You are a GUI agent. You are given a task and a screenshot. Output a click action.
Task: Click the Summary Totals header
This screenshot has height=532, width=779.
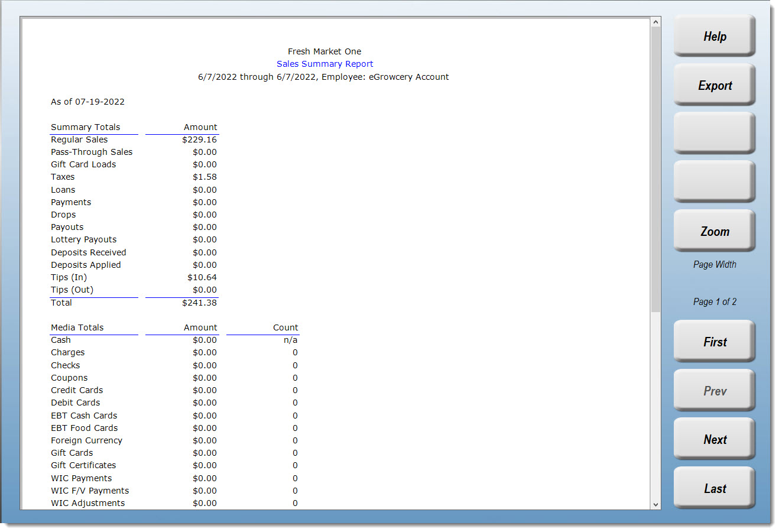pyautogui.click(x=86, y=127)
